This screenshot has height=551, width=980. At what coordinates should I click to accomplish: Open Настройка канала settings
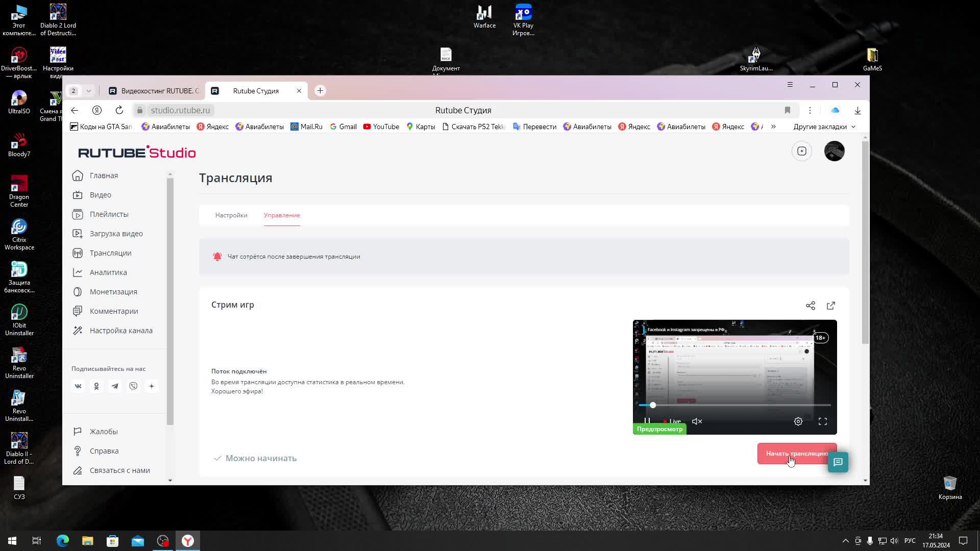click(x=112, y=331)
